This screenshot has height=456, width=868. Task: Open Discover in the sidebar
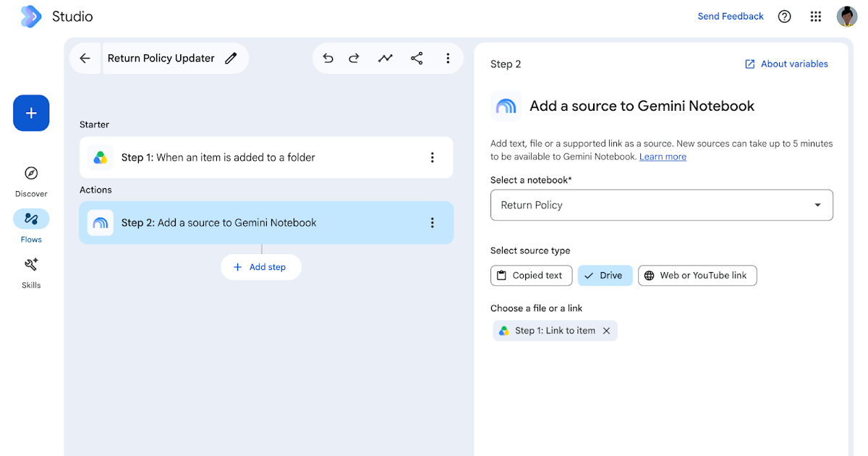[x=31, y=180]
